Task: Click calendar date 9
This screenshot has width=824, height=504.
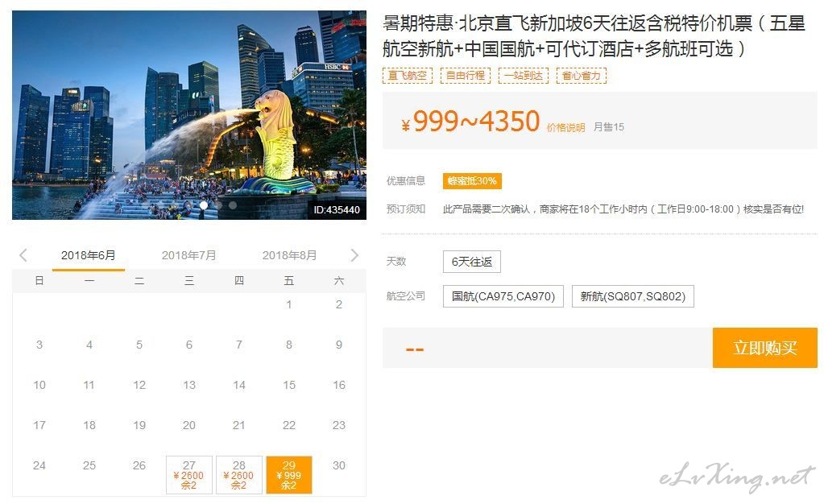Action: (x=339, y=345)
